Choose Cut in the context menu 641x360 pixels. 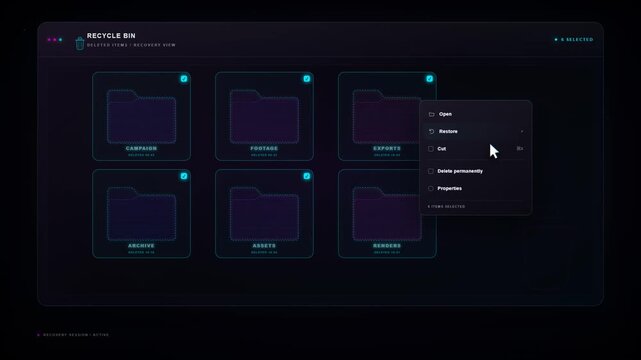[476, 149]
